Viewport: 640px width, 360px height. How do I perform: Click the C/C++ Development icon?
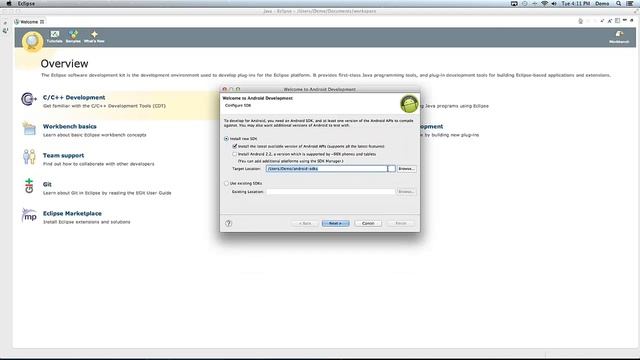coord(29,99)
